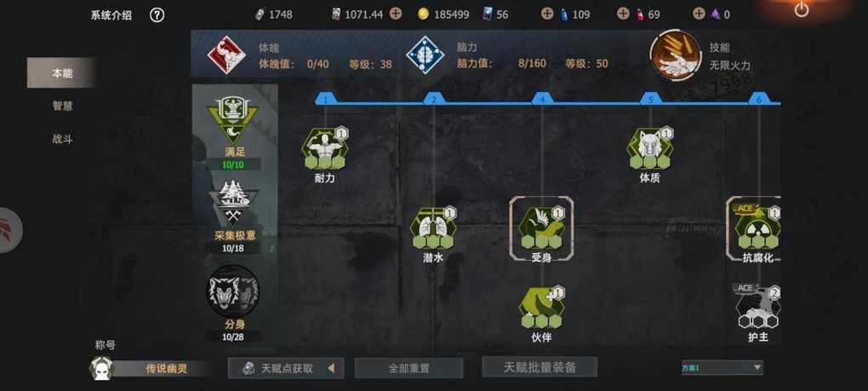Select the 抗腐化 radiation talent icon
Image resolution: width=868 pixels, height=391 pixels.
(757, 228)
